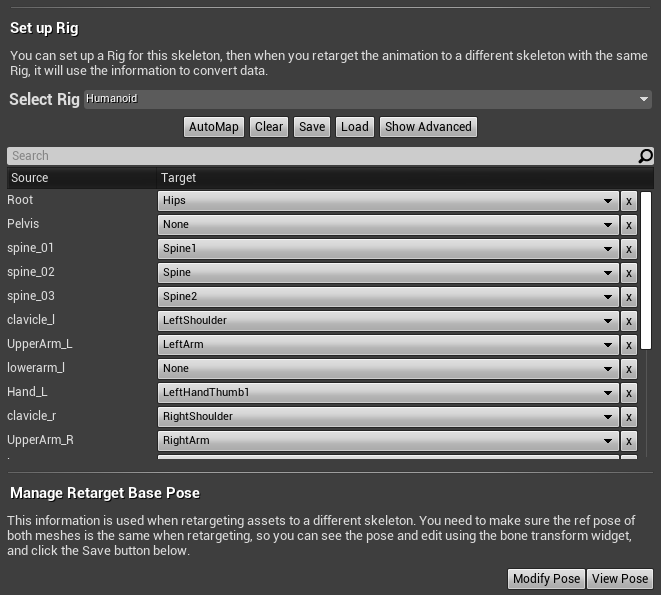Open the clavicle_r dropdown showing RightShoulder

click(388, 417)
